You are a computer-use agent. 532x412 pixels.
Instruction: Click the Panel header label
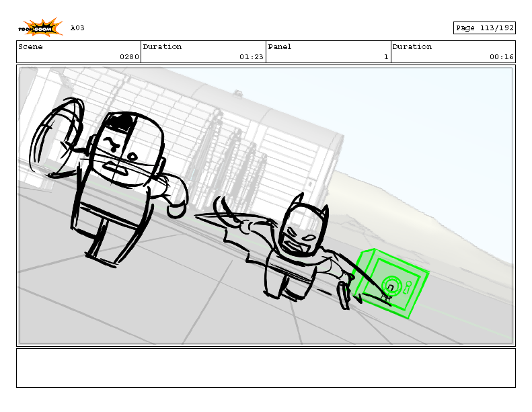pos(280,47)
